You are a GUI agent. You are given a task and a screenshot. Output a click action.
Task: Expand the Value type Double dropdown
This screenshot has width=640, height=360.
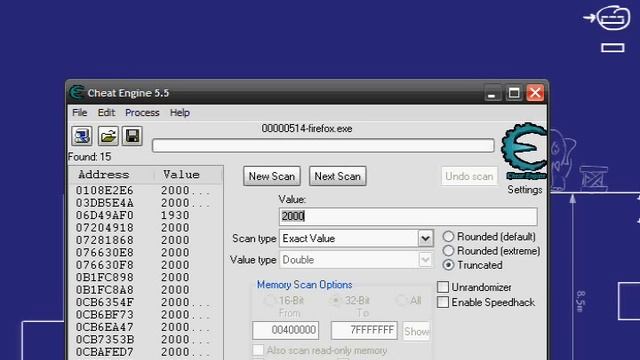pyautogui.click(x=425, y=260)
